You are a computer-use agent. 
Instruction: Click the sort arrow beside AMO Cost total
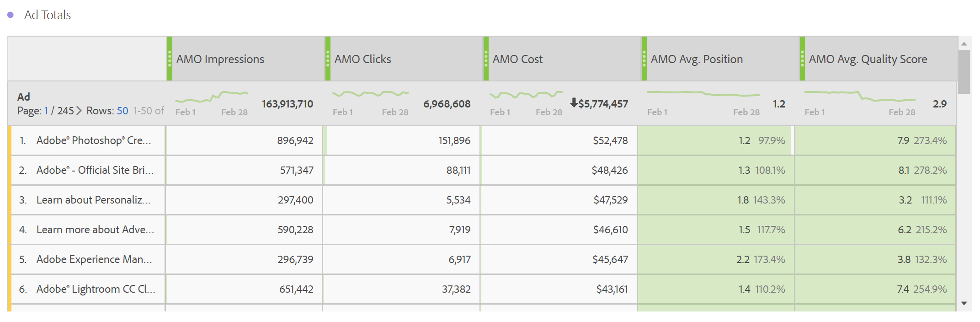pyautogui.click(x=574, y=103)
